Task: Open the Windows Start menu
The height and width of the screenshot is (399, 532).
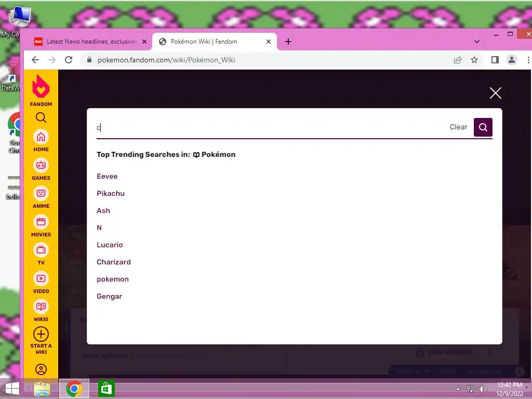Action: [12, 389]
